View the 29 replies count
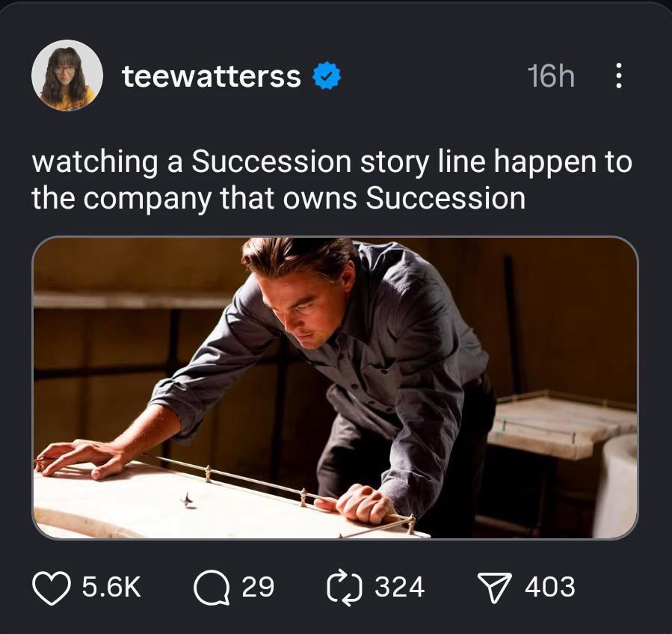Image resolution: width=672 pixels, height=634 pixels. [x=258, y=587]
